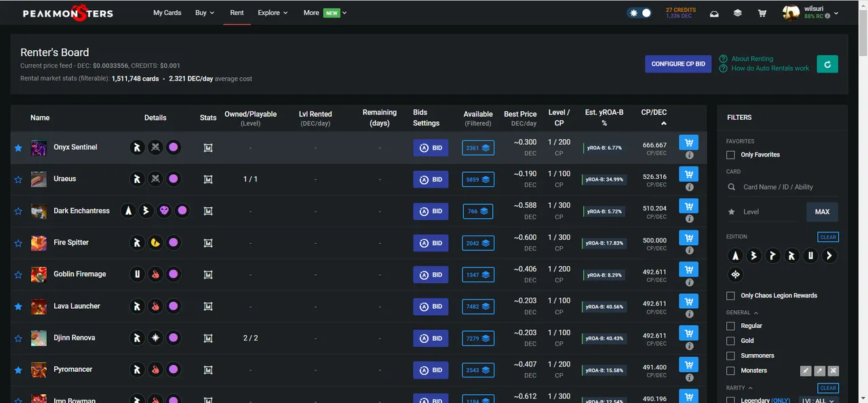The width and height of the screenshot is (868, 403).
Task: Select Beta edition filter icon
Action: coord(754,256)
